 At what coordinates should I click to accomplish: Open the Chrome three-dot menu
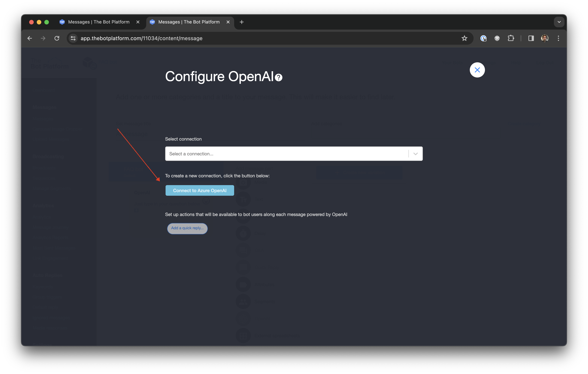pos(558,38)
